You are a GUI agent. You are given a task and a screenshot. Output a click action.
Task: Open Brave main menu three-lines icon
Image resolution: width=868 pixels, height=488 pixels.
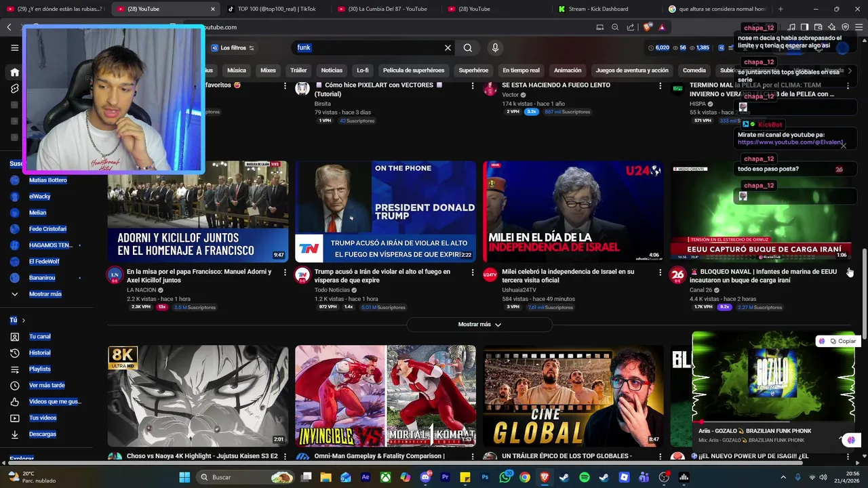(859, 27)
